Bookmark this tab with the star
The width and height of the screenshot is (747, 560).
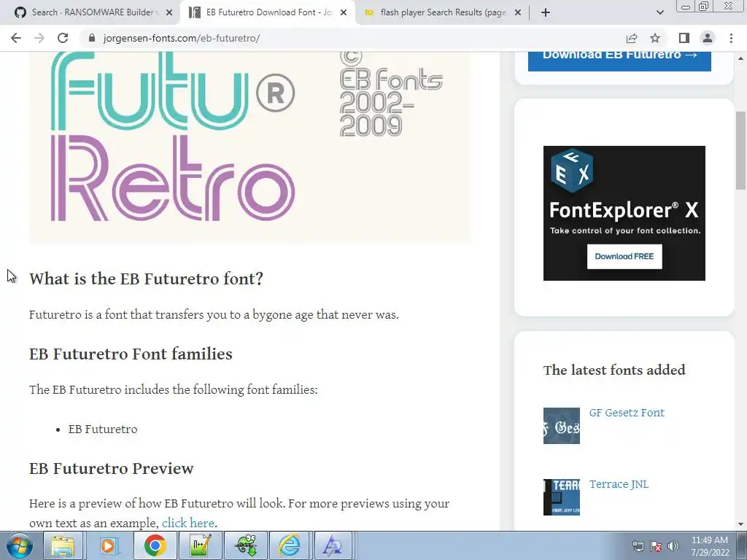pos(655,38)
